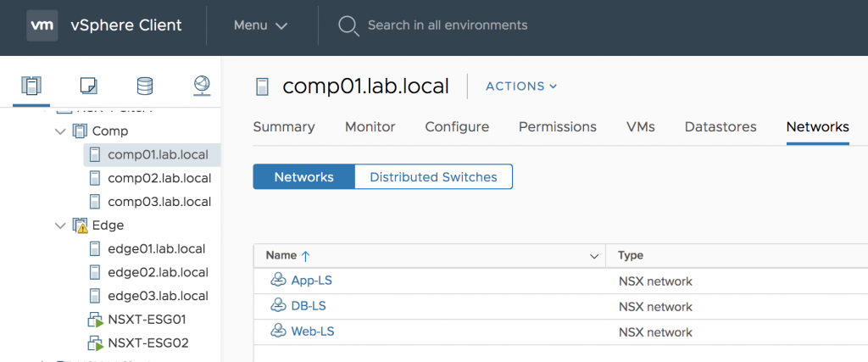This screenshot has width=868, height=362.
Task: Click the vSphere Client title
Action: 126,25
